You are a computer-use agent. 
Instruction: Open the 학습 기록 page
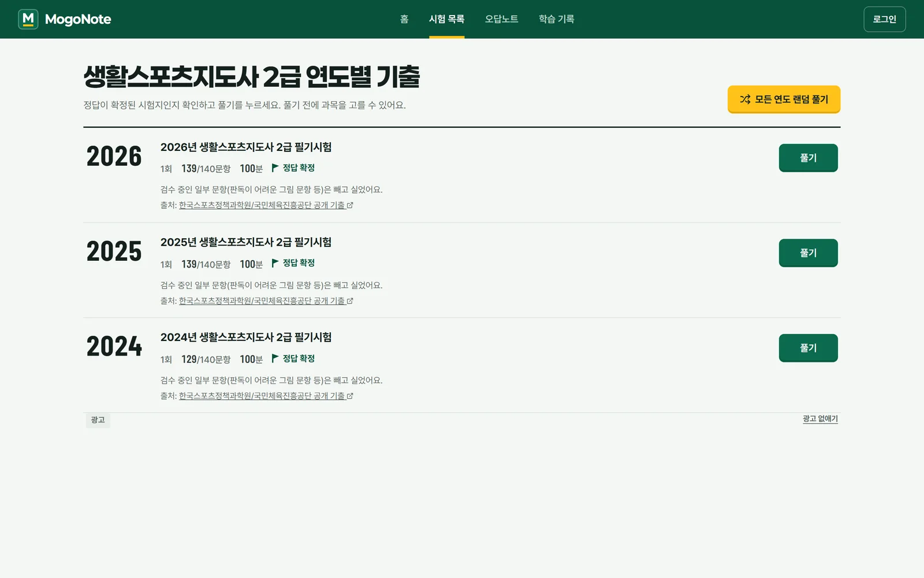tap(556, 19)
